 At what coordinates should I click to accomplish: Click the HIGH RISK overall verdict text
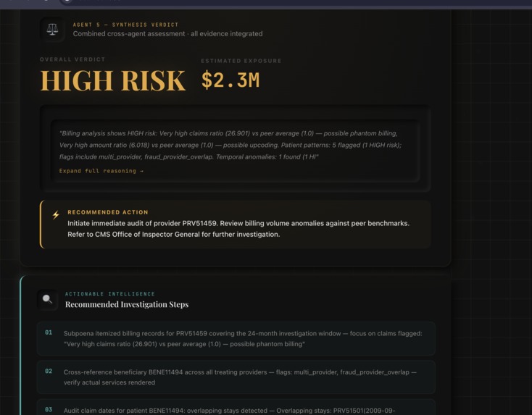pos(113,80)
